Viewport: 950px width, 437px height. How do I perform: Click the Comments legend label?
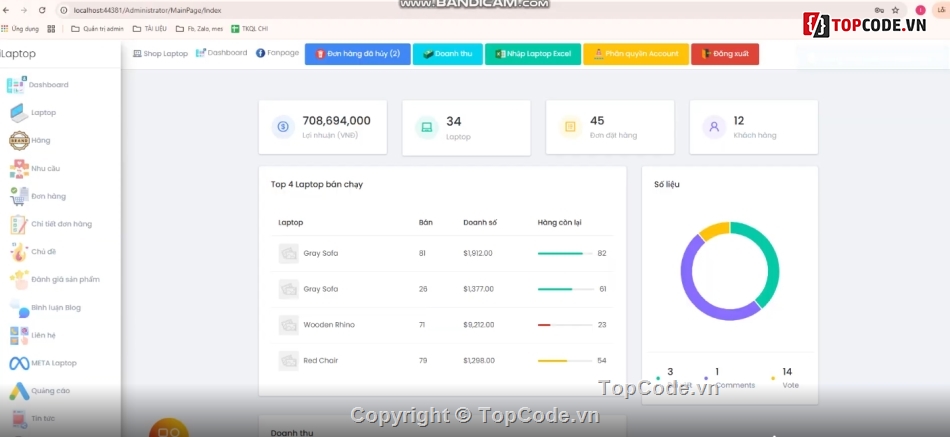[x=735, y=385]
